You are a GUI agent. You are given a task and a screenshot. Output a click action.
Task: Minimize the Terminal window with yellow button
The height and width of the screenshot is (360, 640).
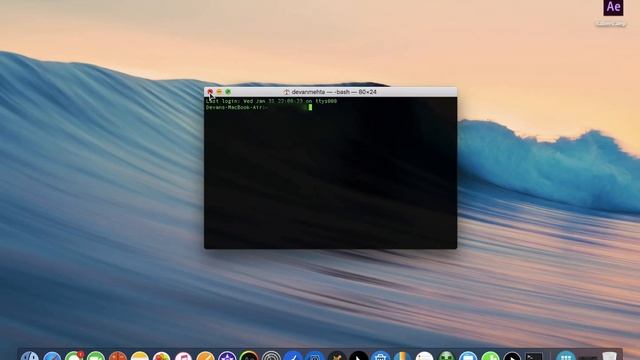click(219, 92)
